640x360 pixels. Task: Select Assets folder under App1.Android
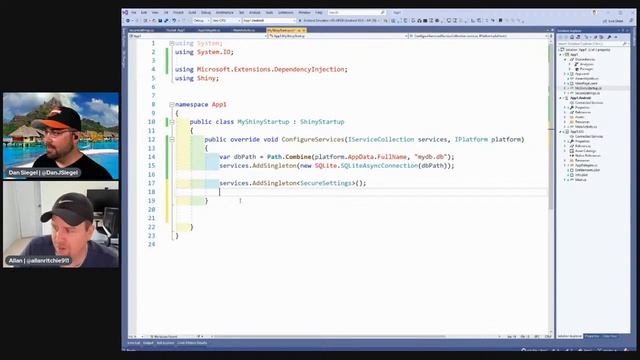click(x=580, y=117)
